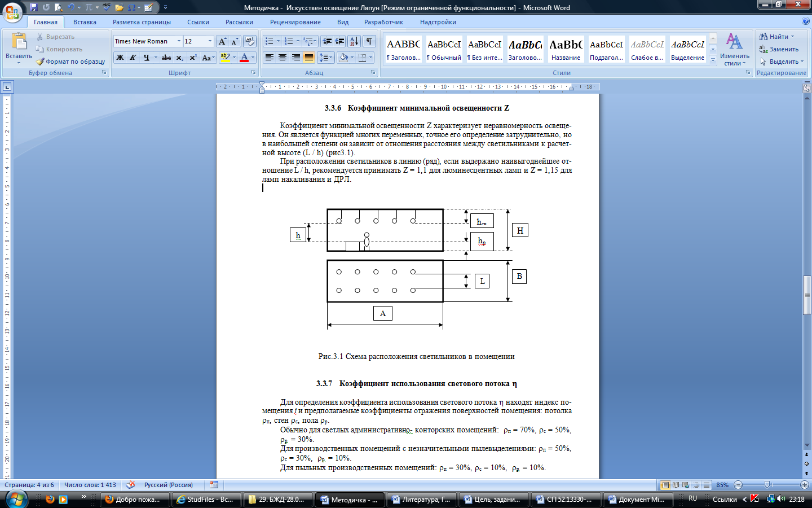Click the spelling check ABC icon
The height and width of the screenshot is (508, 812).
coord(107,7)
